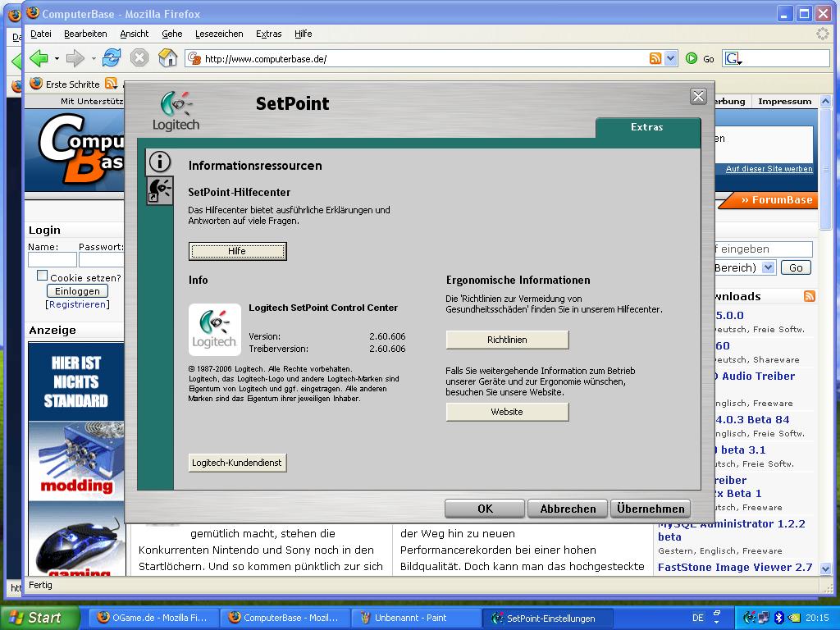Click Abbrechen in SetPoint
The image size is (840, 630).
(568, 509)
